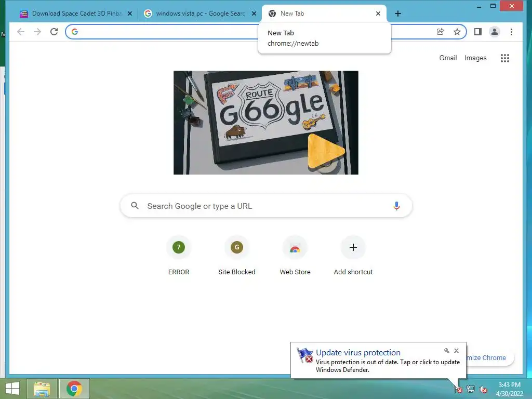Click the Update virus protection notification title
Image resolution: width=532 pixels, height=399 pixels.
click(x=358, y=353)
